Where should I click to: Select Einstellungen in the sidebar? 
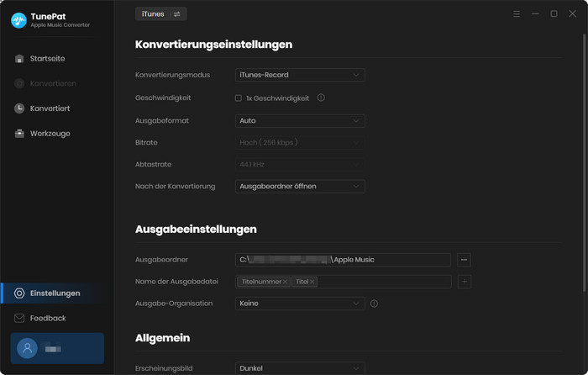57,293
